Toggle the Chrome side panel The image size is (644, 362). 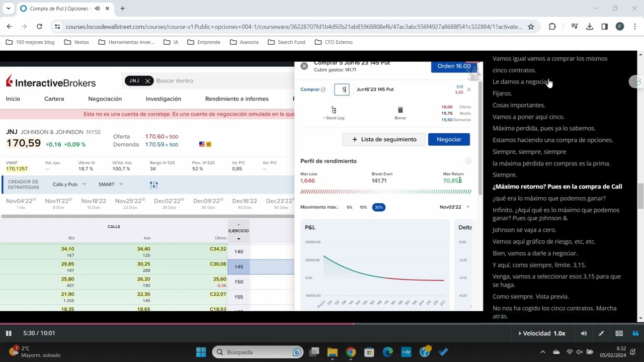(x=604, y=27)
